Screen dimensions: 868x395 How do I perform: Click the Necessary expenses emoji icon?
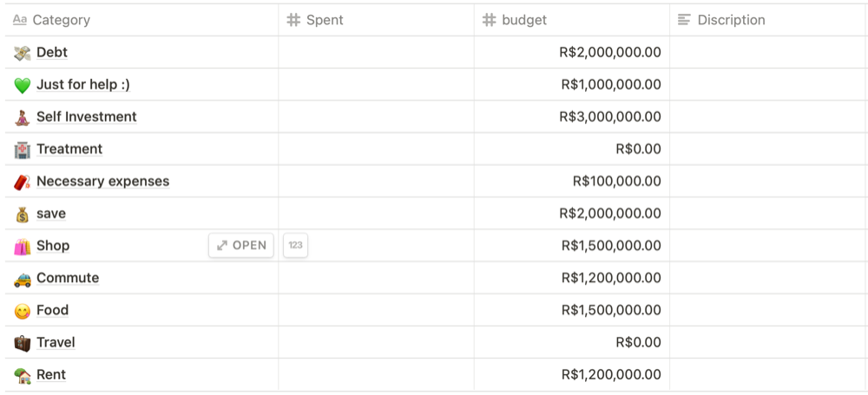point(23,181)
